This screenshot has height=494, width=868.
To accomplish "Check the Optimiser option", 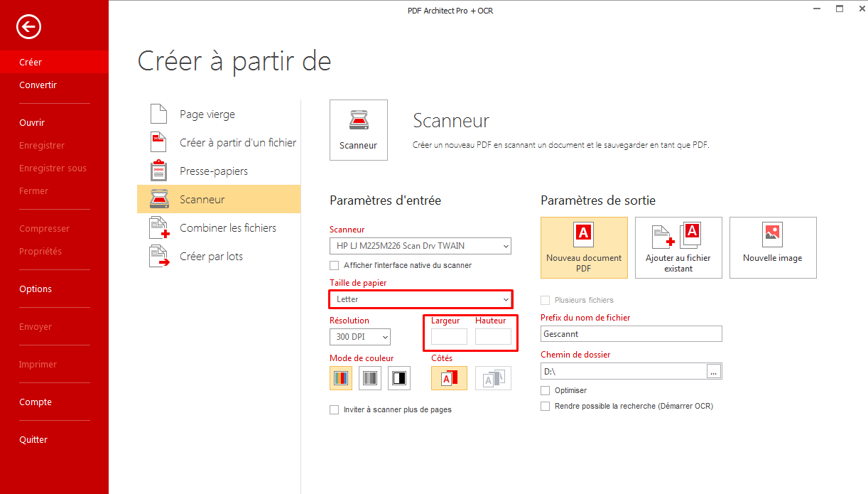I will click(x=545, y=390).
